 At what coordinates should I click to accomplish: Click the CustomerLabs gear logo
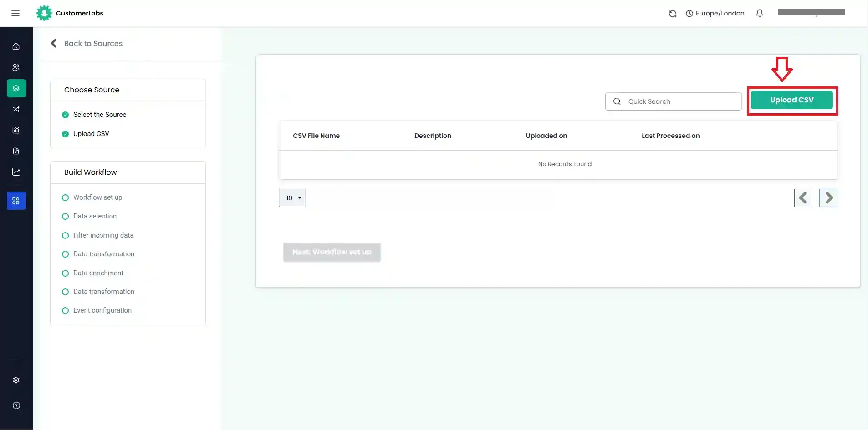[x=44, y=13]
